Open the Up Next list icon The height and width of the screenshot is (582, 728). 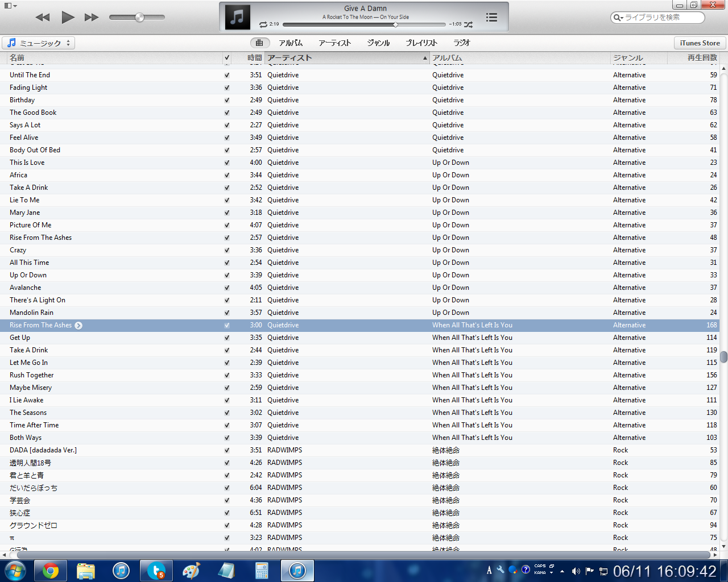pyautogui.click(x=492, y=18)
